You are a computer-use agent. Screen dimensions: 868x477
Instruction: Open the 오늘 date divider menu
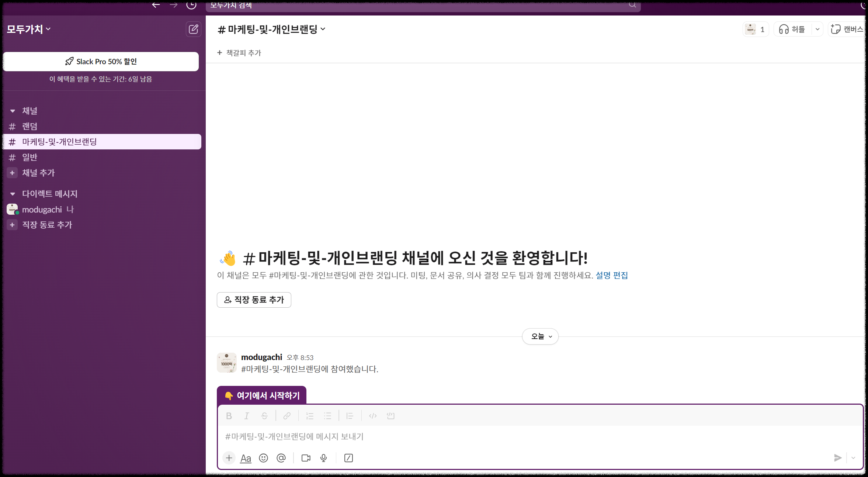coord(540,336)
